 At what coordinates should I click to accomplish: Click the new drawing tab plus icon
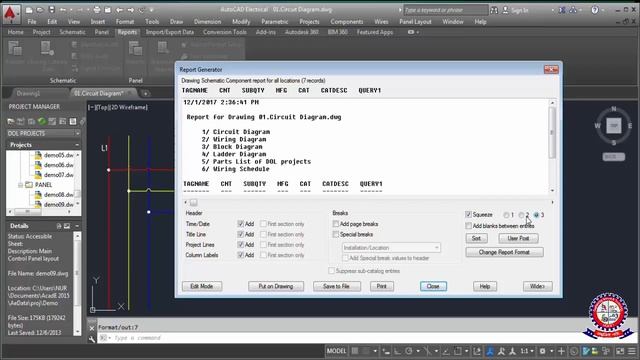pos(145,93)
